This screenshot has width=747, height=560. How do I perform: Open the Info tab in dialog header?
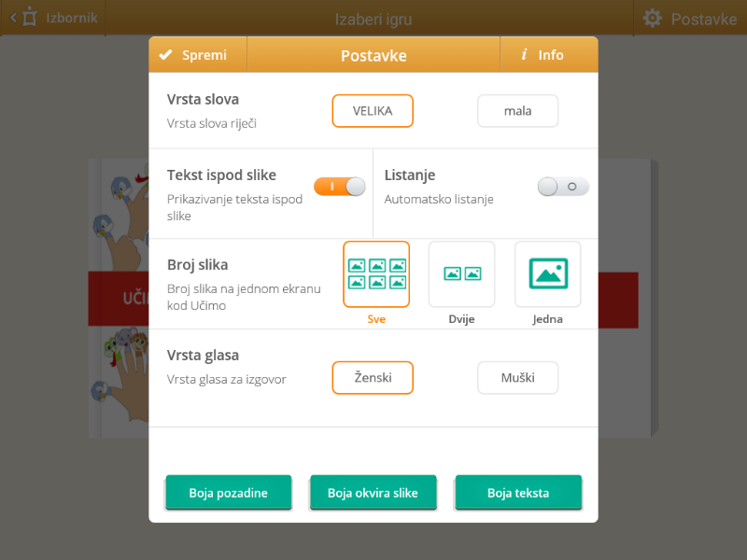[x=549, y=55]
